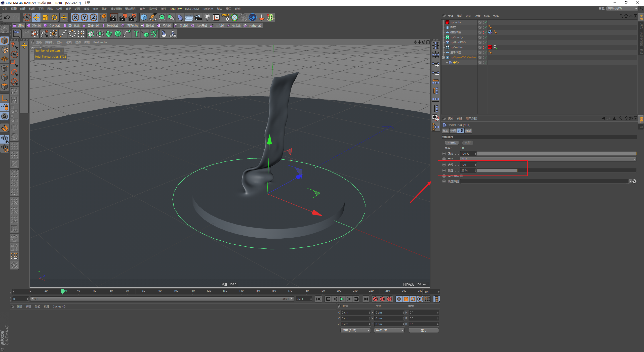
Task: Select 渲染圆盘 object in tree
Action: [x=456, y=52]
